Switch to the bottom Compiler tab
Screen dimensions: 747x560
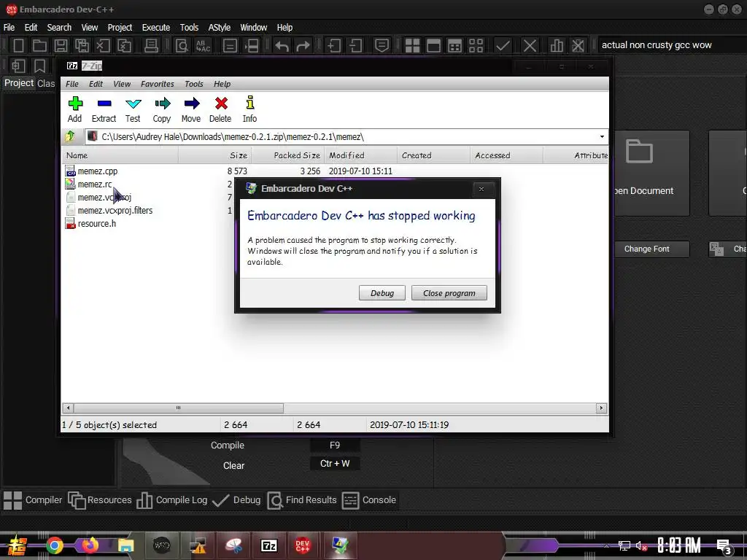[x=33, y=500]
